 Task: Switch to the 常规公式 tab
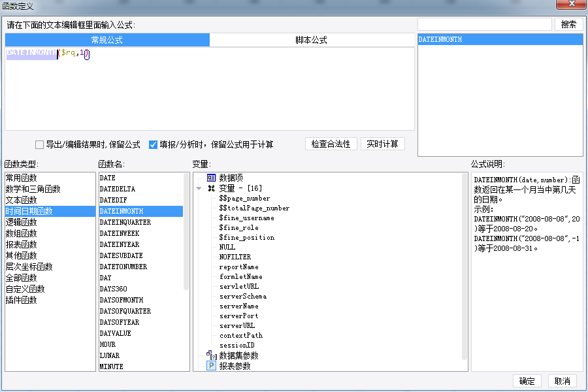point(107,40)
